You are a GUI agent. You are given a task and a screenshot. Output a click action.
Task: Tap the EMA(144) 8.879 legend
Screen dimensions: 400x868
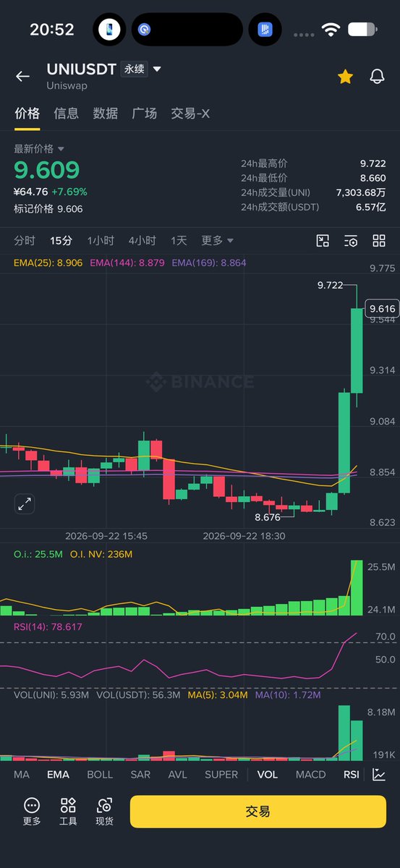[x=127, y=263]
